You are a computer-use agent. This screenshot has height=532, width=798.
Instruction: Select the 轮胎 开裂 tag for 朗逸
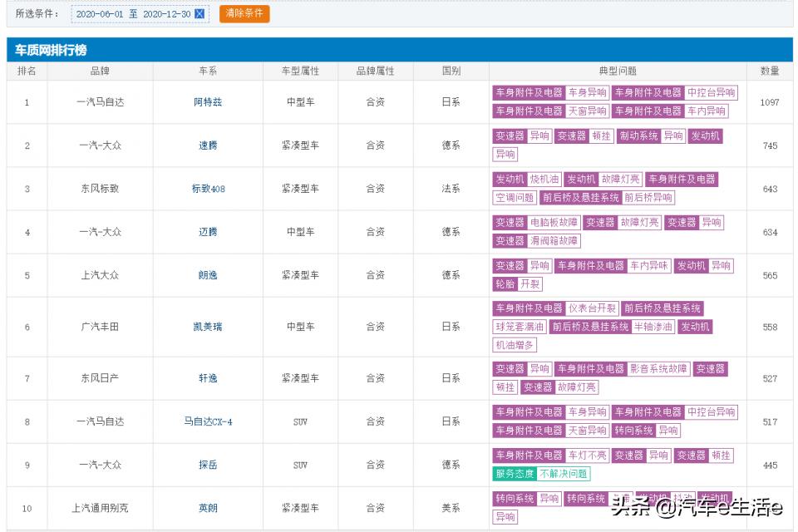517,284
